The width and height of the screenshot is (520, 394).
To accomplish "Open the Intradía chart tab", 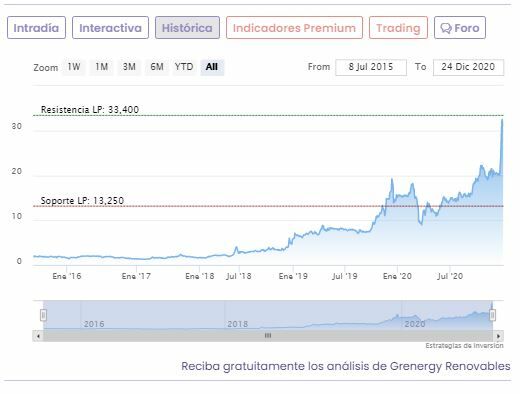I will (36, 28).
